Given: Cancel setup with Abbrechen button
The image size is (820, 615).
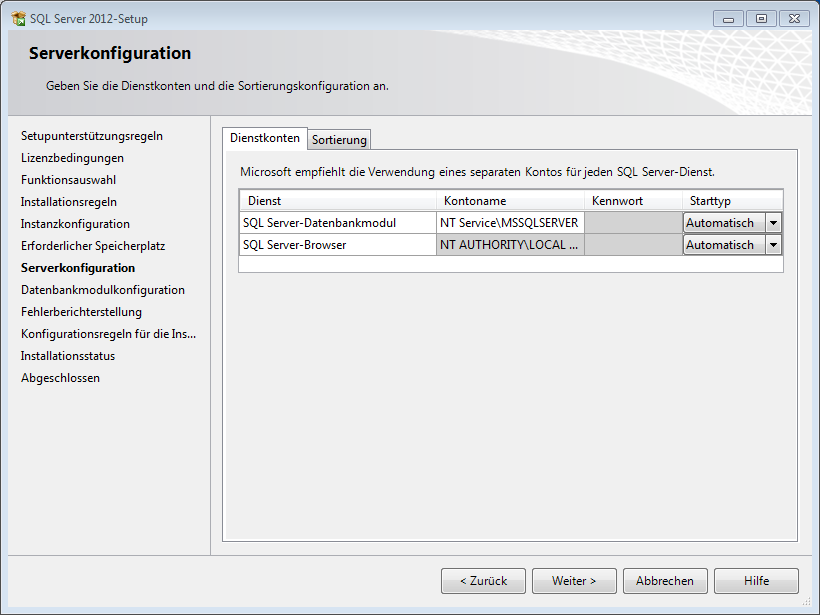Looking at the screenshot, I should point(665,581).
